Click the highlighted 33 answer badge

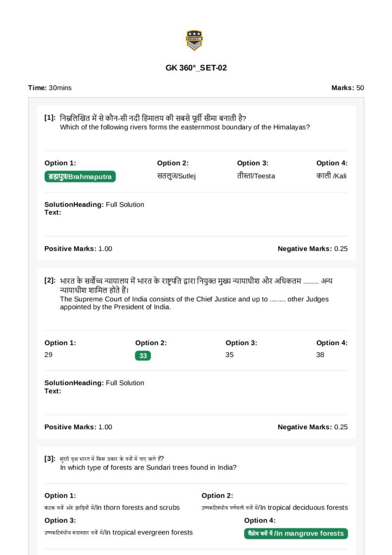point(143,356)
